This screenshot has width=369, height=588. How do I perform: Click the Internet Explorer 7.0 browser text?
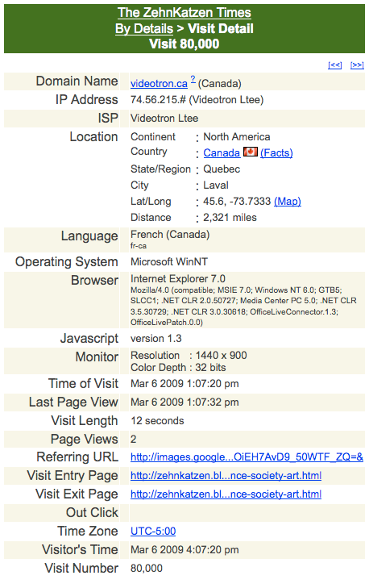pos(178,279)
